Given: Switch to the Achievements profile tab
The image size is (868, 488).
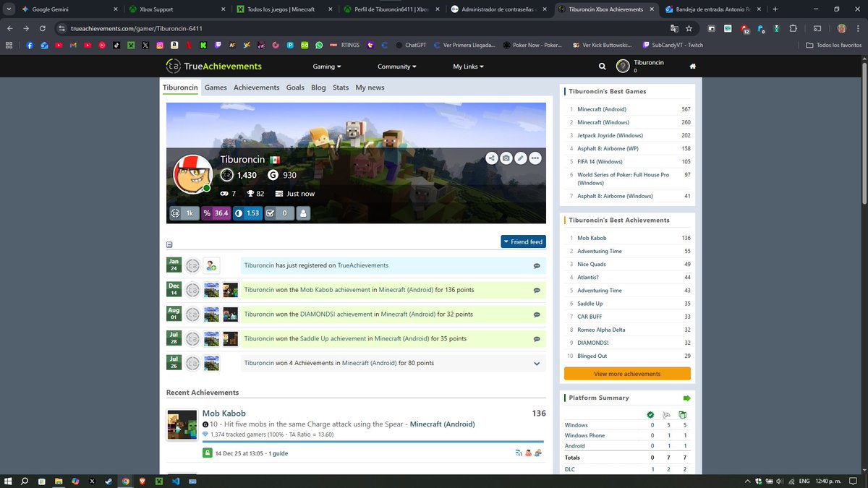Looking at the screenshot, I should click(256, 87).
